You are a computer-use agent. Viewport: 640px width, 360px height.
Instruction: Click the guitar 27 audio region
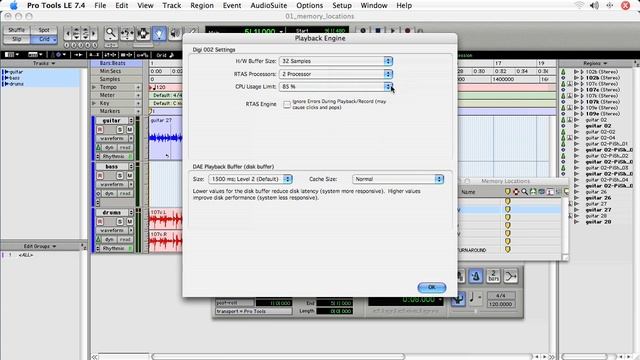pos(165,138)
